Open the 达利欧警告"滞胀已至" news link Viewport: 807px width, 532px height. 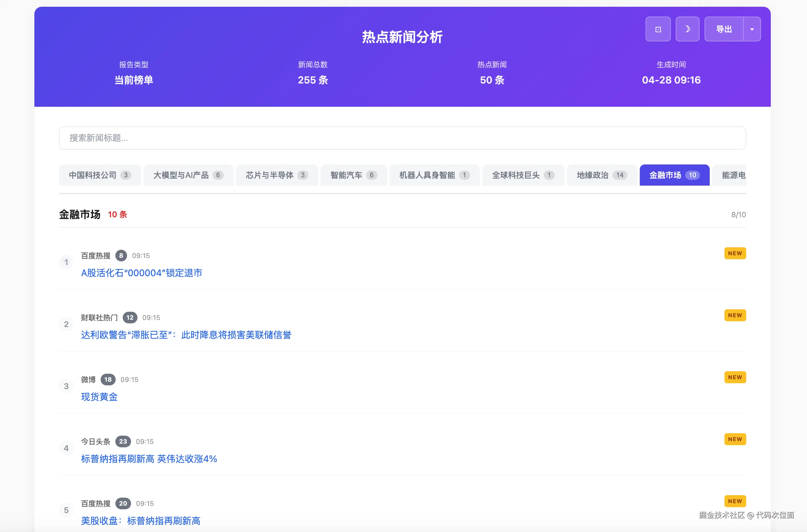pos(186,335)
